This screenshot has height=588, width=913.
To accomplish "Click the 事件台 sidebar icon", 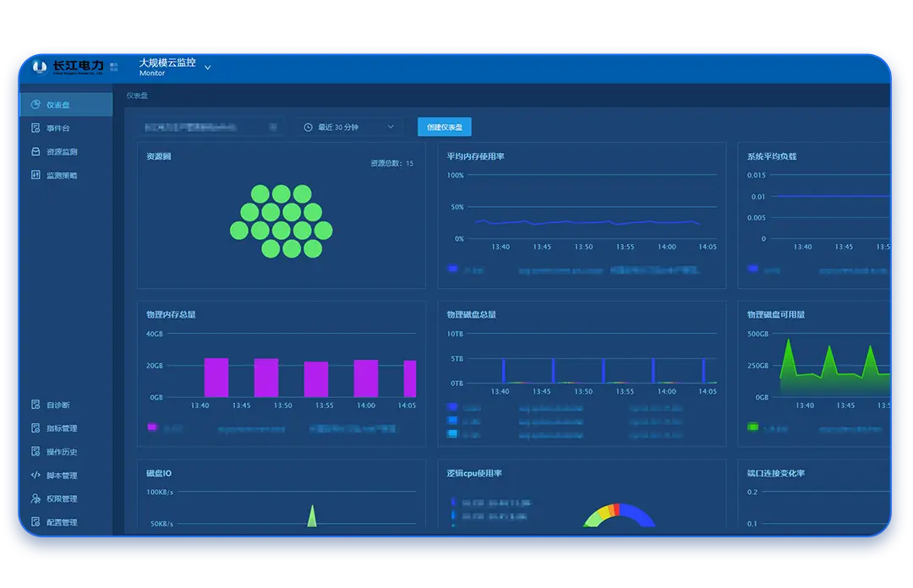I will pyautogui.click(x=36, y=128).
